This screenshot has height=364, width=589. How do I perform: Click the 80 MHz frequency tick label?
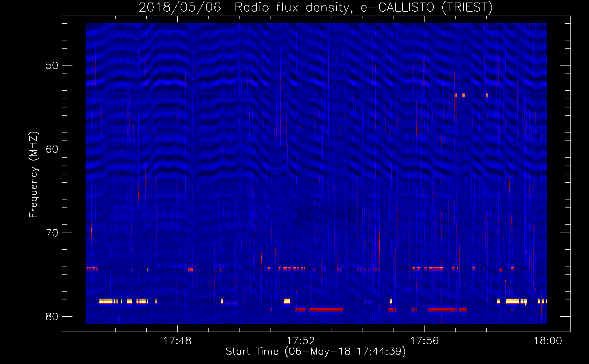click(52, 317)
